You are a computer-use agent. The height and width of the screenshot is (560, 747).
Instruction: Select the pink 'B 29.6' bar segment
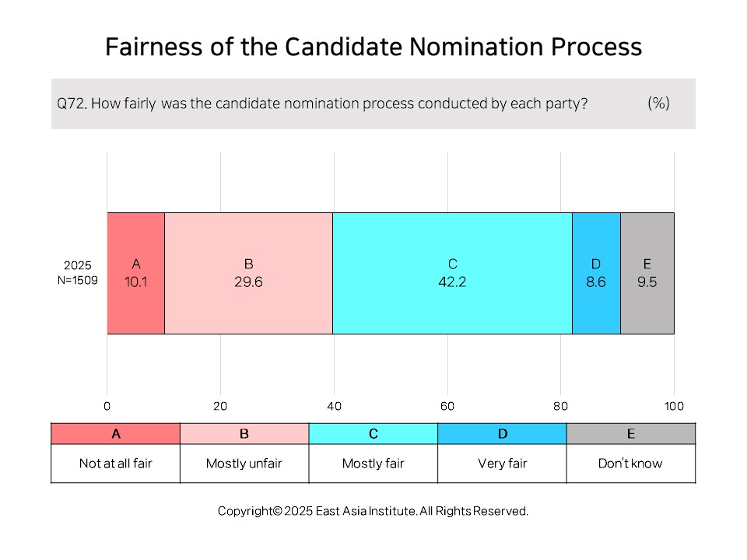point(249,273)
